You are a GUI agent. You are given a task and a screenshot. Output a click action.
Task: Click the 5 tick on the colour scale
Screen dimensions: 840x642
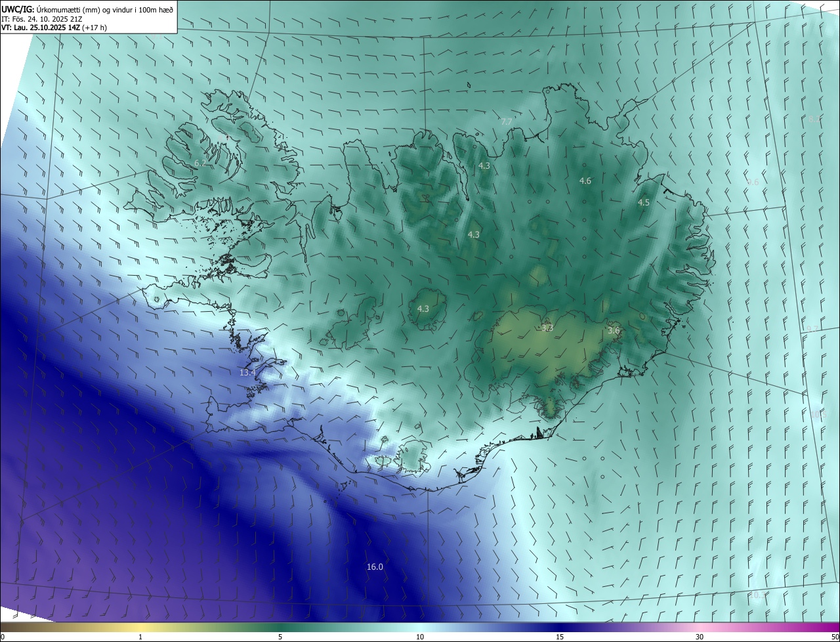(280, 637)
